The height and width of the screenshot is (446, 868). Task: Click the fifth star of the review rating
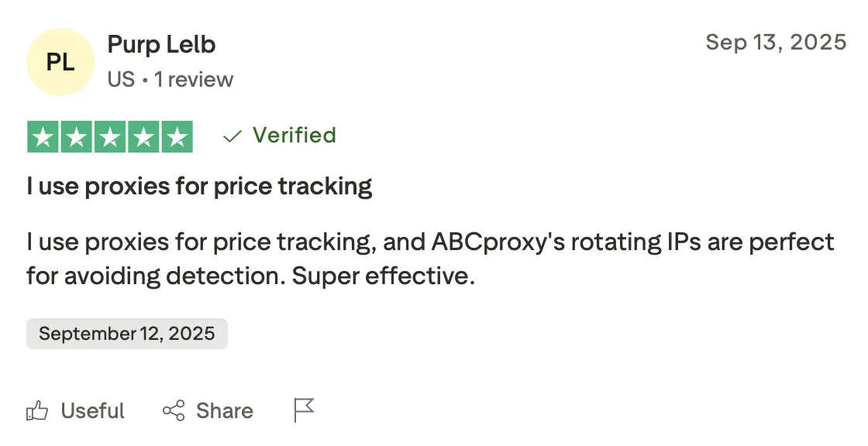(175, 136)
